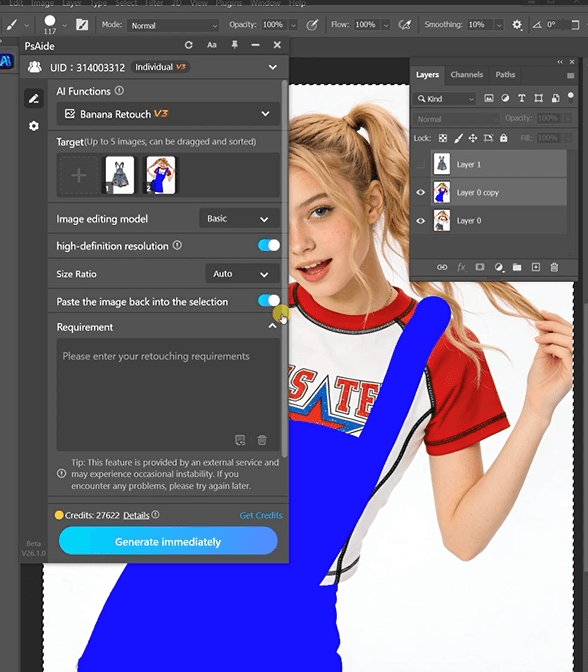
Task: Click the PsAide refresh icon
Action: pyautogui.click(x=189, y=45)
